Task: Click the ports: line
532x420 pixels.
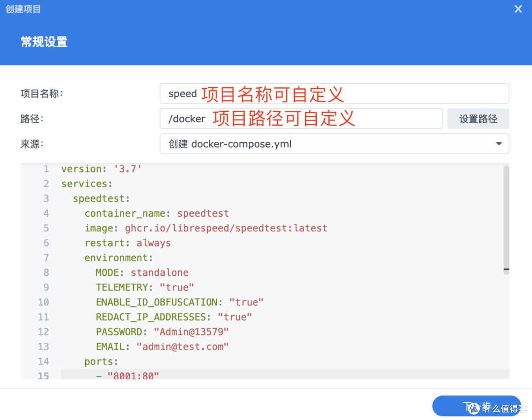Action: (101, 361)
